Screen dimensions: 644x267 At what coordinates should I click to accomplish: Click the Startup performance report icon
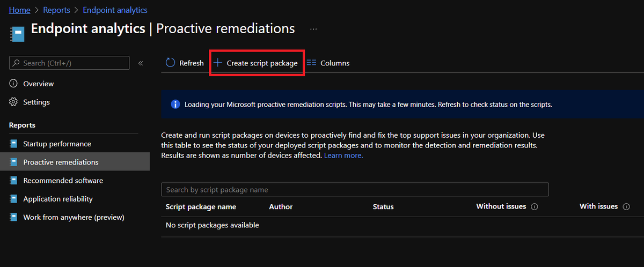tap(13, 144)
